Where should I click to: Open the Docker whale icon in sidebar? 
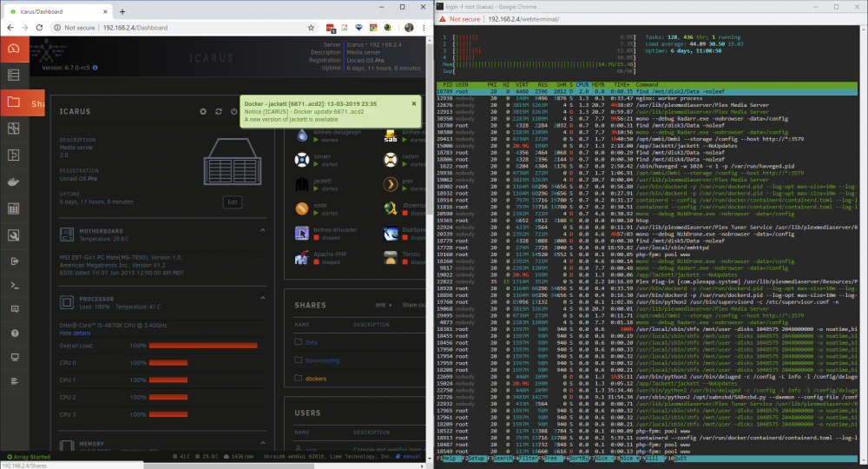click(15, 182)
